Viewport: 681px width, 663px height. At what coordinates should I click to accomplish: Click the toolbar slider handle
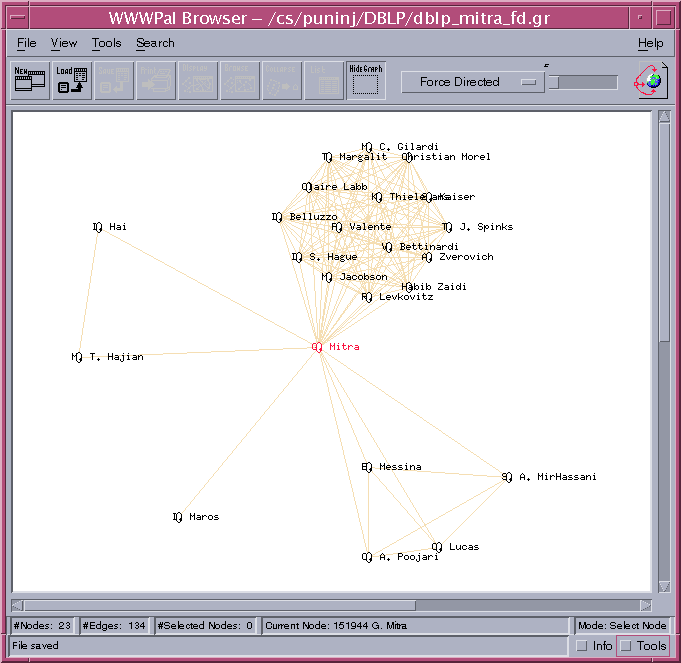(x=553, y=82)
